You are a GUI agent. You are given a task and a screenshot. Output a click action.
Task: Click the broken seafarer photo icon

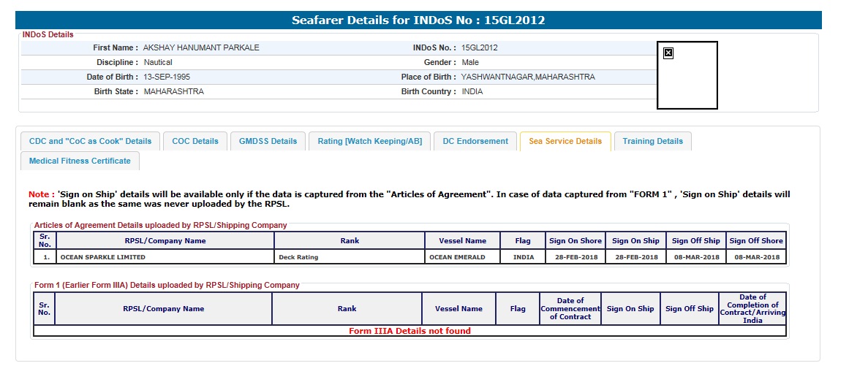[668, 53]
